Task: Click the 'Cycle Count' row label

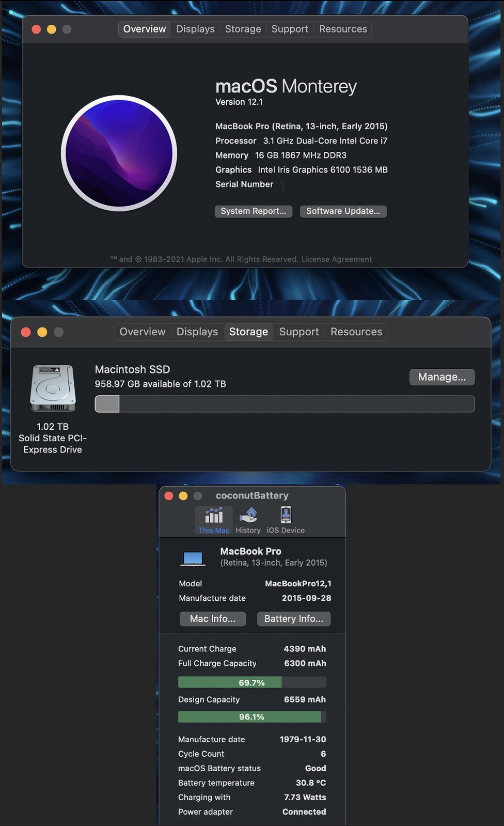Action: pos(201,754)
